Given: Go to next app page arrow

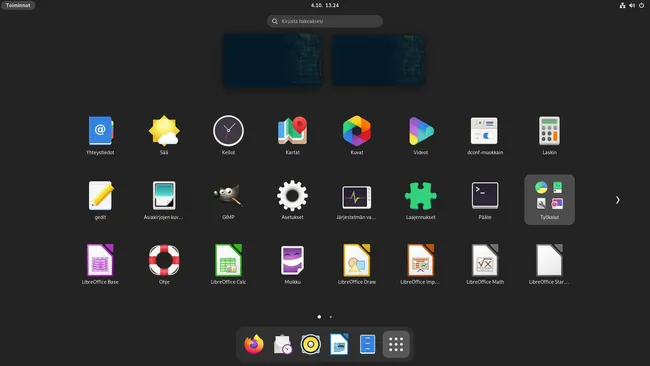Looking at the screenshot, I should click(x=618, y=200).
